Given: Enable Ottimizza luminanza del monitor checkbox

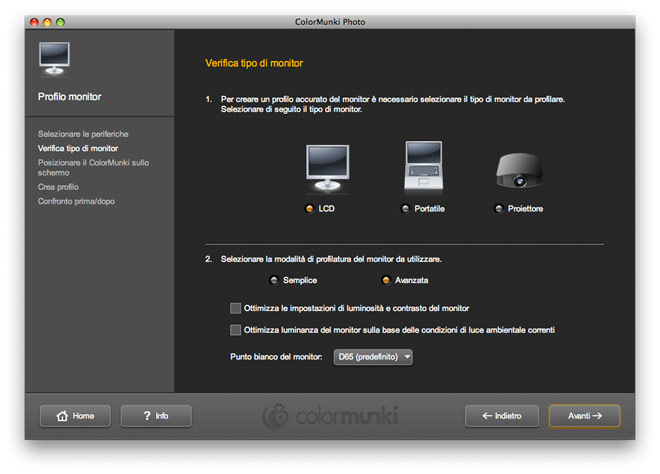Looking at the screenshot, I should (235, 330).
